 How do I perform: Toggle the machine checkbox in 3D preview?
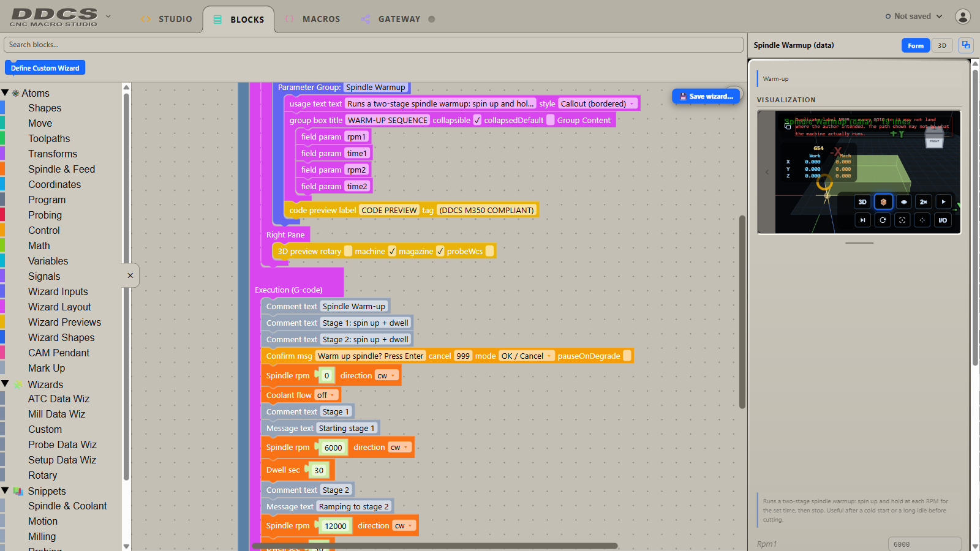[392, 251]
